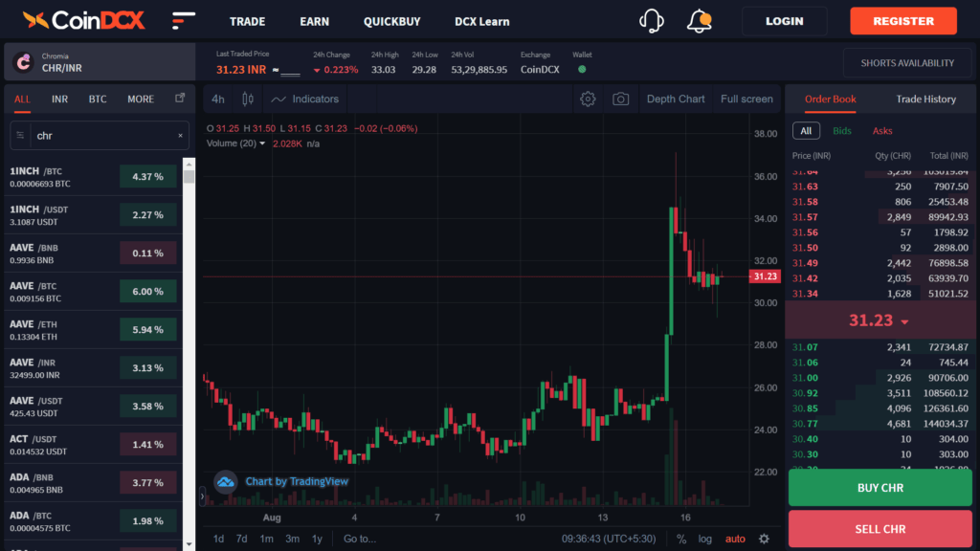The width and height of the screenshot is (980, 551).
Task: Open the 4h interval selector
Action: tap(217, 99)
